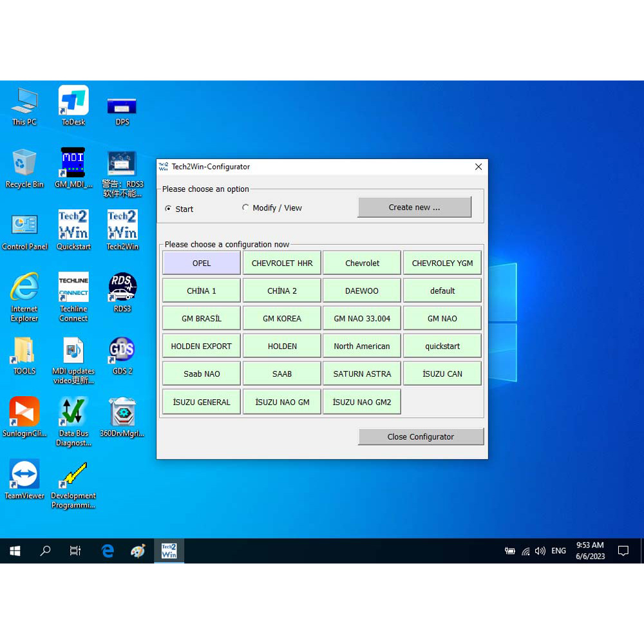Select the Modify / View radio option
Image resolution: width=644 pixels, height=644 pixels.
point(272,208)
